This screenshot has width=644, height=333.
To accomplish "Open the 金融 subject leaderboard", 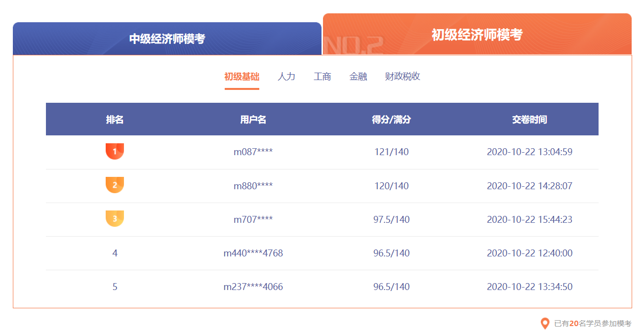I will point(358,77).
